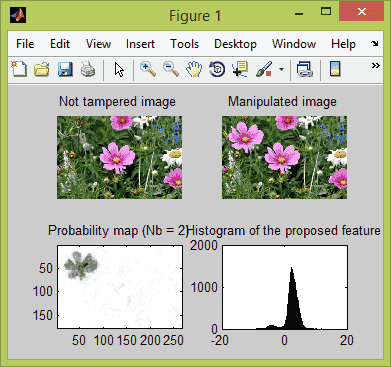Click the 'Not tampered image' title
Viewport: 391px width, 367px height.
(117, 102)
